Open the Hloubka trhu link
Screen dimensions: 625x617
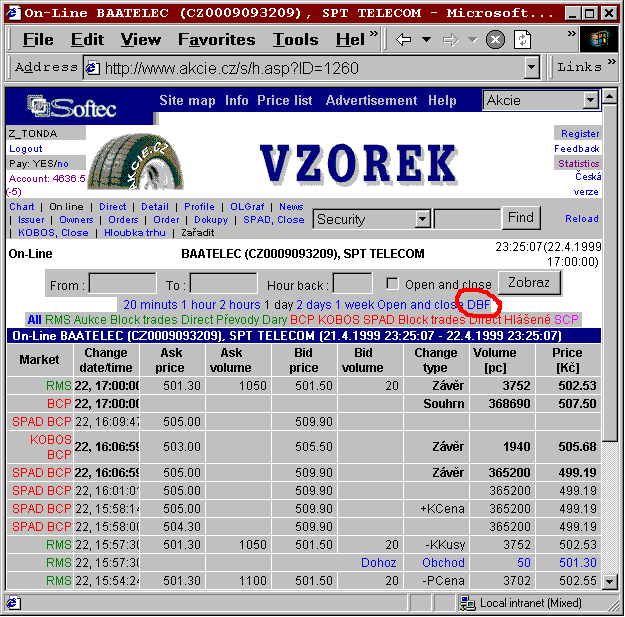pos(134,232)
